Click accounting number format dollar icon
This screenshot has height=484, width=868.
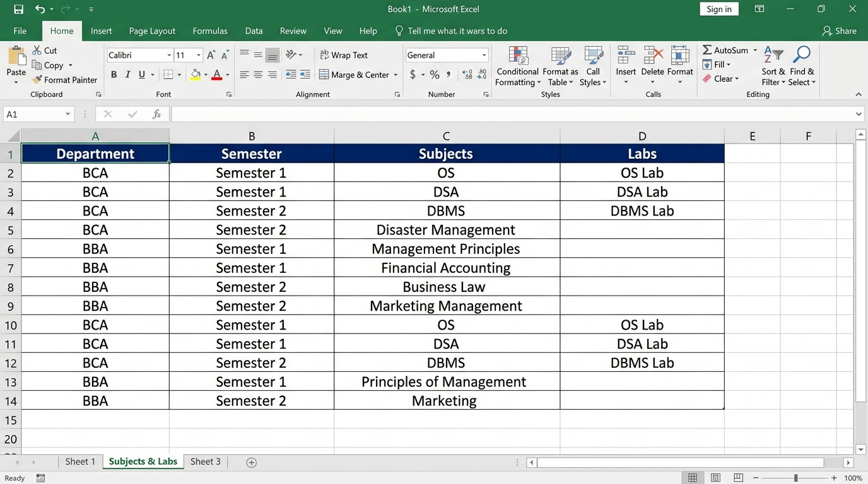pos(413,75)
